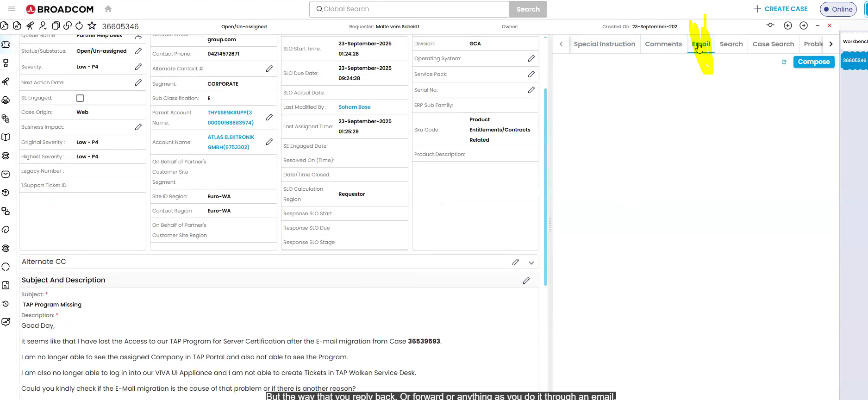Image resolution: width=868 pixels, height=400 pixels.
Task: Open the partially visible Problem tab
Action: (x=813, y=44)
